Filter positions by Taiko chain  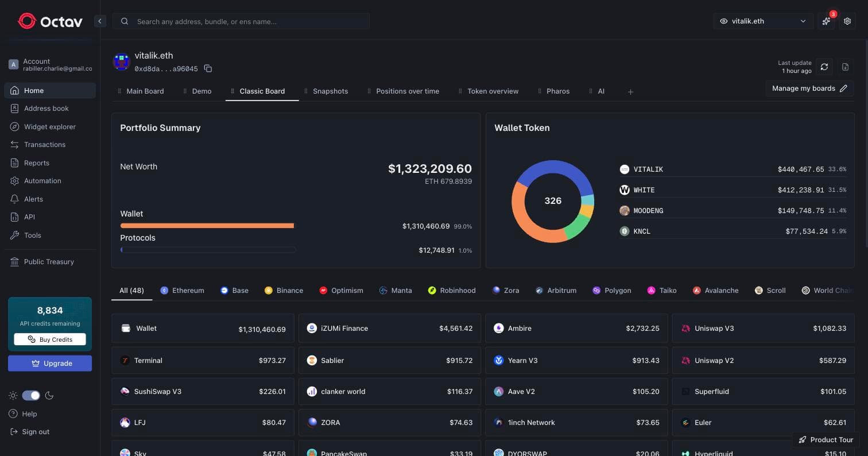tap(662, 291)
